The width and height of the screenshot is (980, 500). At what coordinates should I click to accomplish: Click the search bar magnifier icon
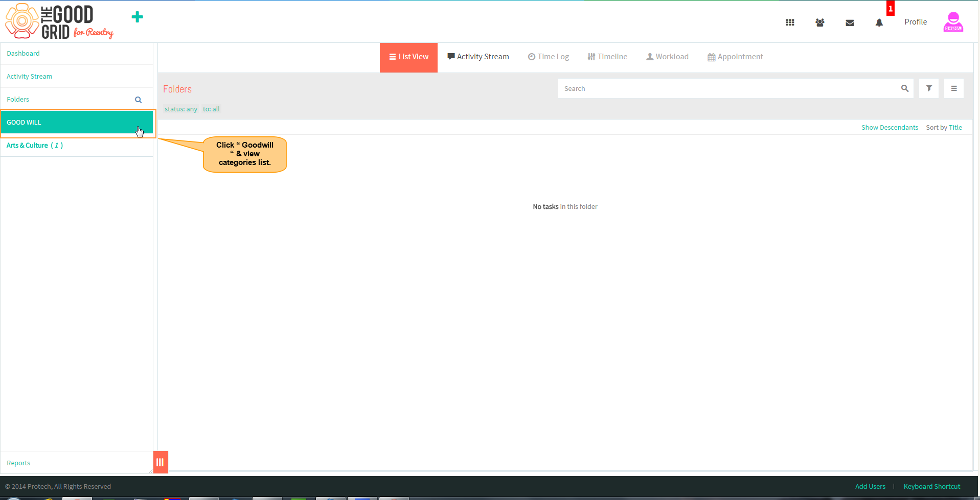(x=905, y=88)
